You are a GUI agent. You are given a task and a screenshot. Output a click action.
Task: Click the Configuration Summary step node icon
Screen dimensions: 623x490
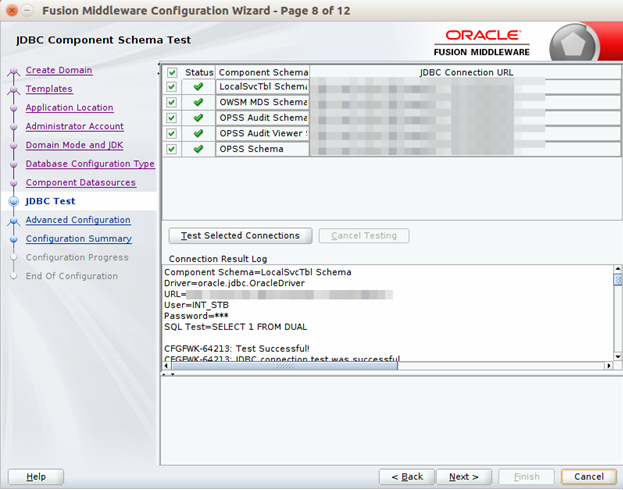pyautogui.click(x=14, y=239)
